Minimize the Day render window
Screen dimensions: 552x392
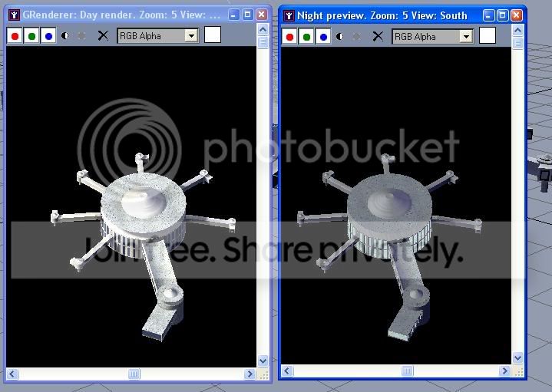tap(233, 15)
